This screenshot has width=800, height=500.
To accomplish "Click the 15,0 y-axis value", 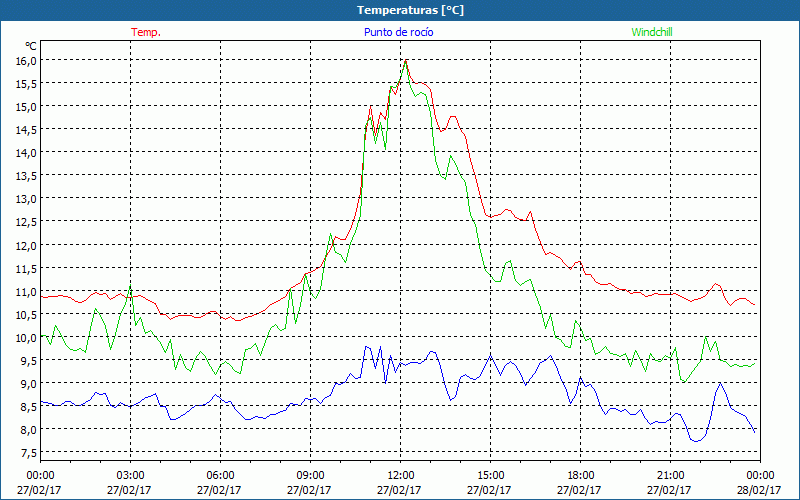I will 27,107.
